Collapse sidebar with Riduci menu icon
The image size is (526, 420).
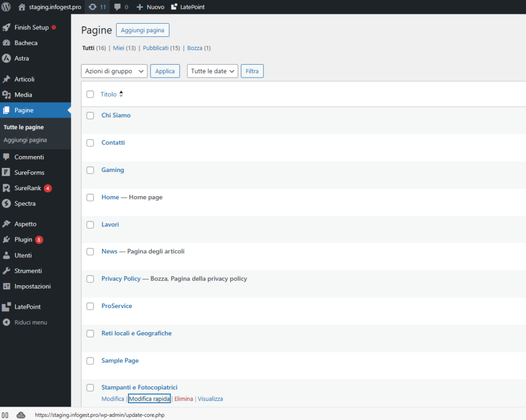click(7, 322)
